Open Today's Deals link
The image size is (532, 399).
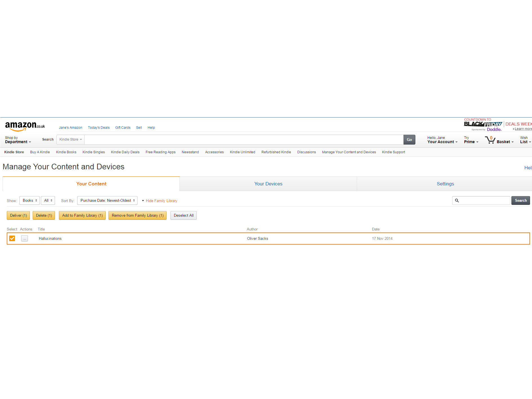(99, 128)
